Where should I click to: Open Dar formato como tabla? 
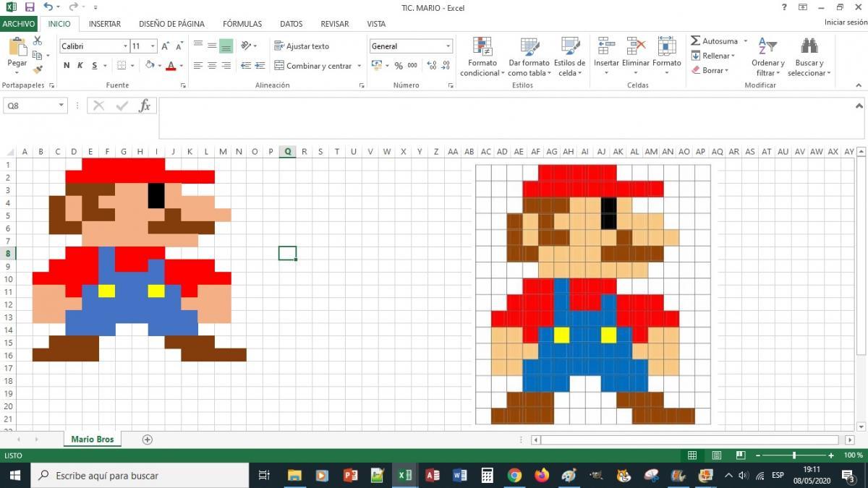(x=529, y=57)
